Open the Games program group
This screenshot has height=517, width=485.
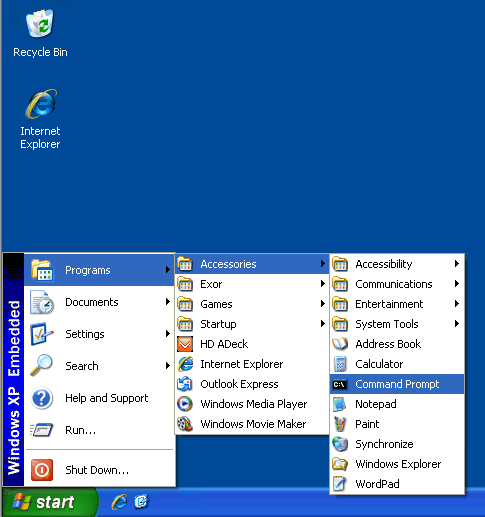click(252, 304)
